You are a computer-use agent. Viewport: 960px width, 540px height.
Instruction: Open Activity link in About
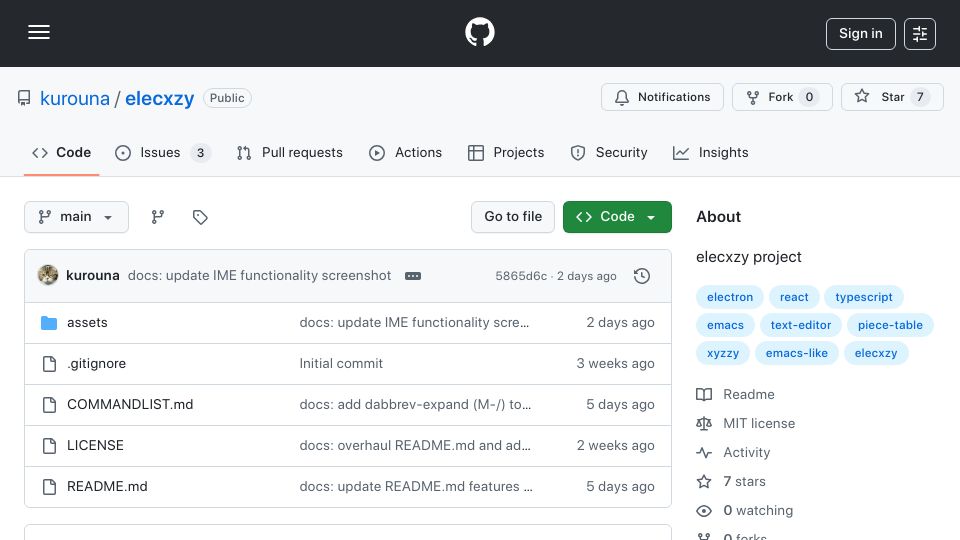coord(733,452)
